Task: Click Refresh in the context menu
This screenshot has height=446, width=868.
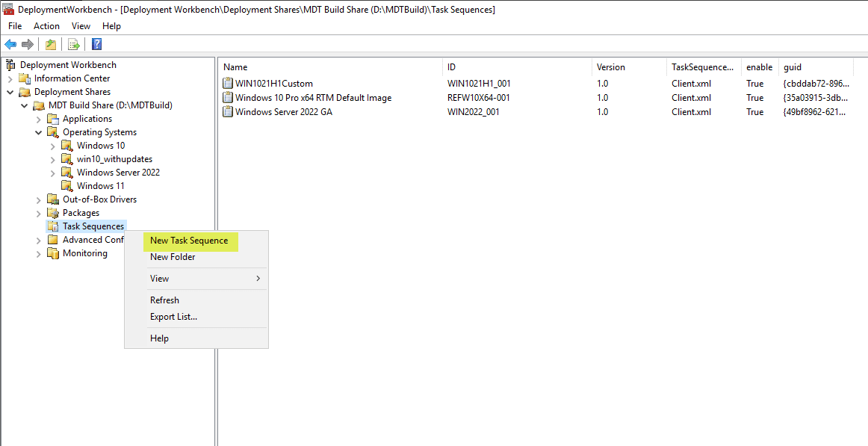Action: pos(166,300)
